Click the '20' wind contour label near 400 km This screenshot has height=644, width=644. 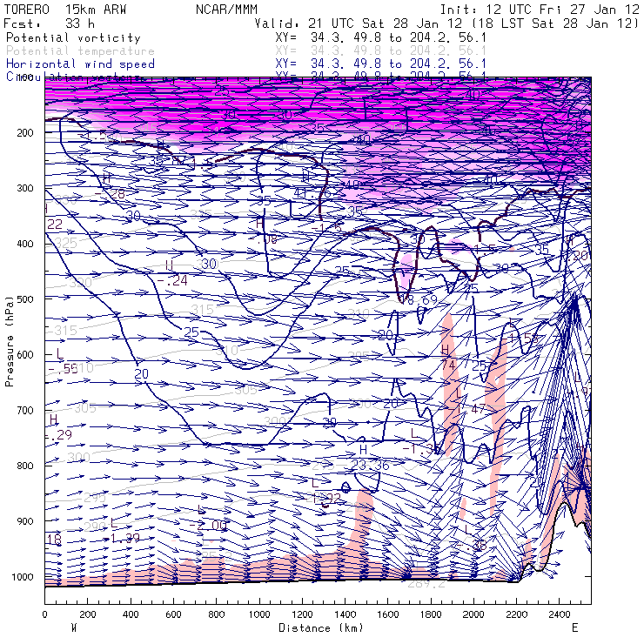point(141,373)
